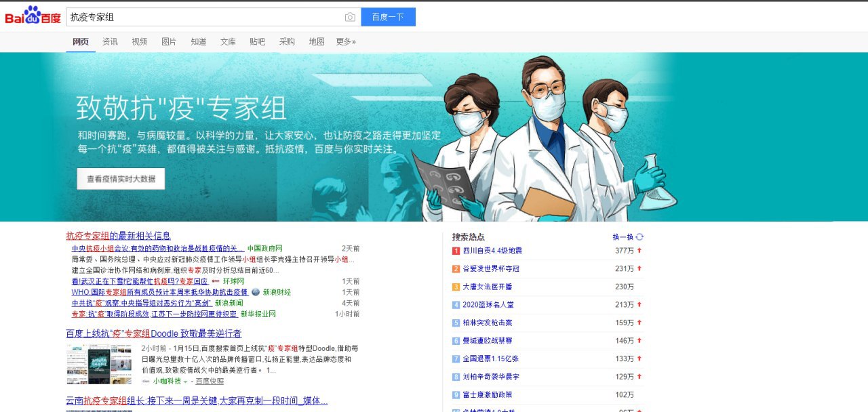Click the 新华报业网 source label
This screenshot has height=412, width=868.
tap(258, 314)
